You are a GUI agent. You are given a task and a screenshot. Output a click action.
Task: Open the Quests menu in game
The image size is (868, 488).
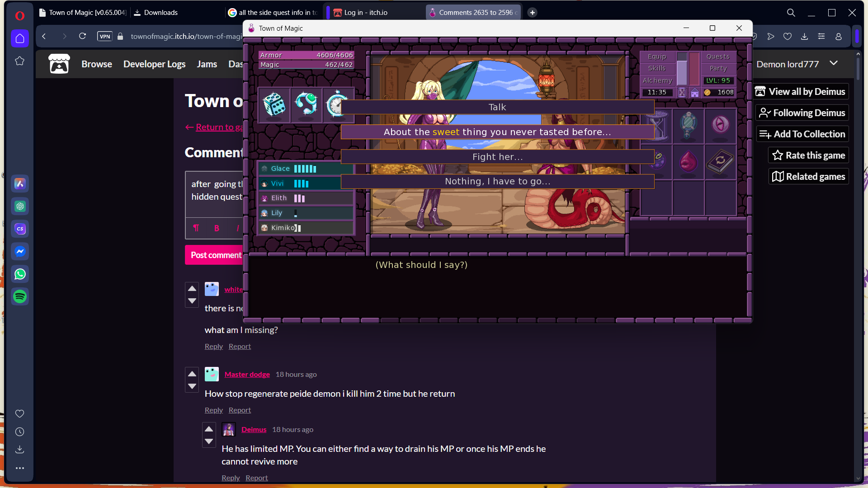click(717, 56)
